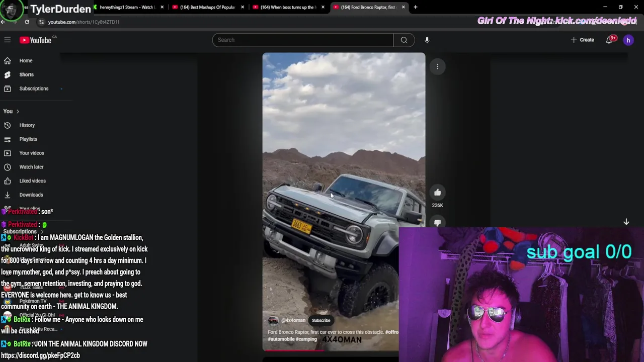Click the Downloads arrow icon

tap(8, 195)
